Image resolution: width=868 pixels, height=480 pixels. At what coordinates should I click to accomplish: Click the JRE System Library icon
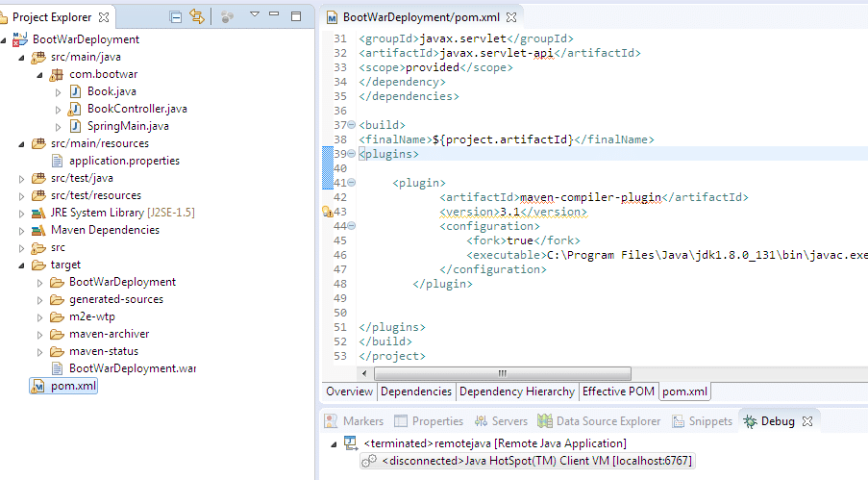coord(38,213)
